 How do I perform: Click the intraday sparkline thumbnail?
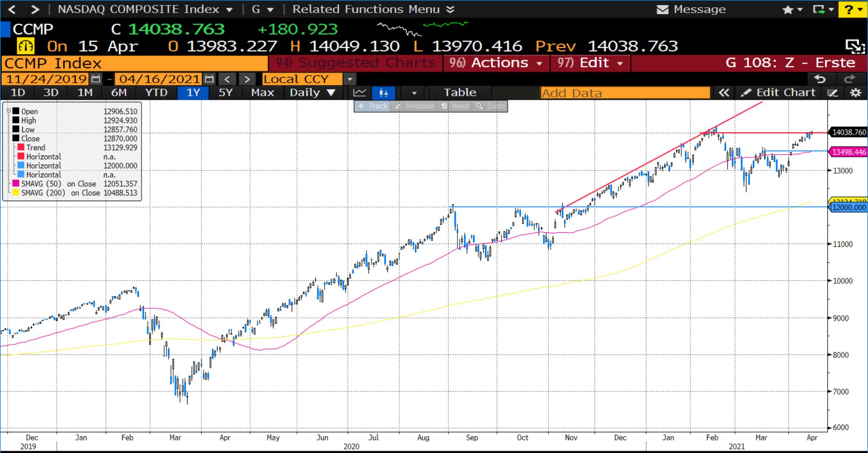423,28
